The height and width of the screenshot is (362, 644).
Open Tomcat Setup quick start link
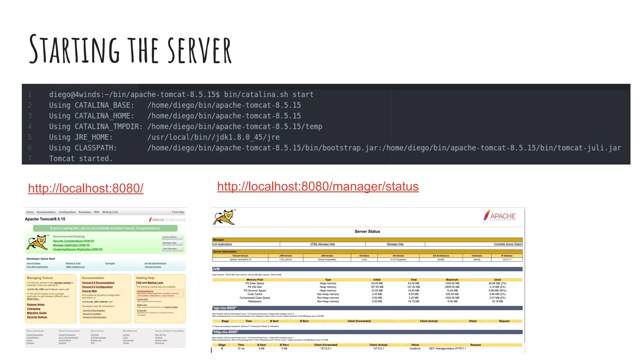pyautogui.click(x=33, y=263)
